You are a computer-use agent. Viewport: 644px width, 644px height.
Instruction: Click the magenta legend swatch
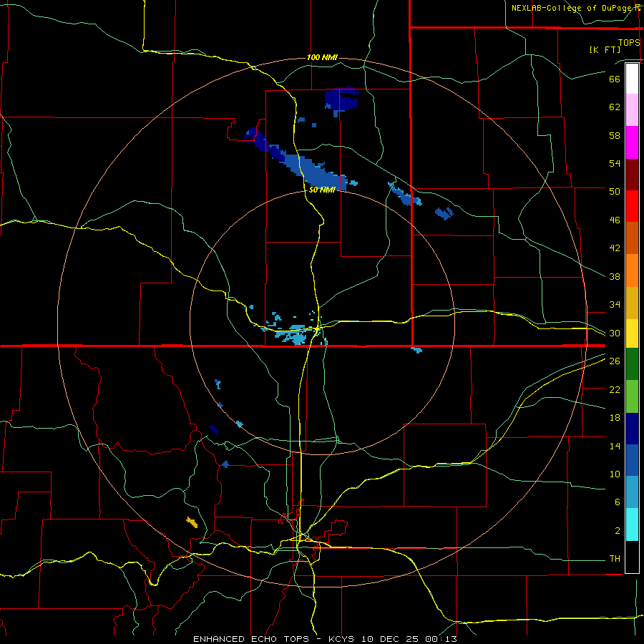click(x=632, y=142)
